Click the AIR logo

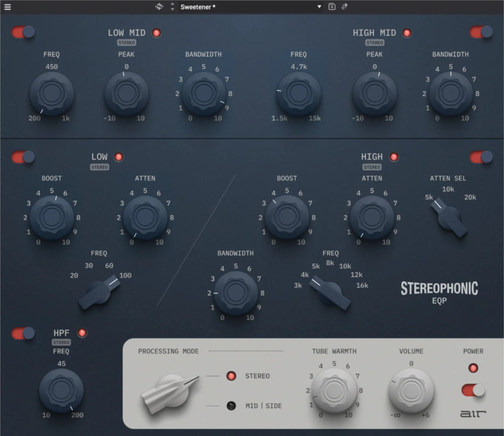point(473,414)
